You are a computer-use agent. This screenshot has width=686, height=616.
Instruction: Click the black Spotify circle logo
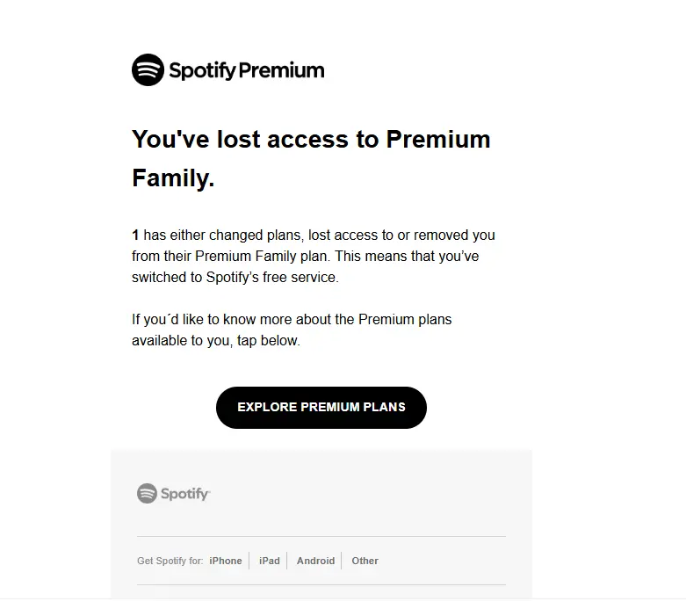point(148,70)
